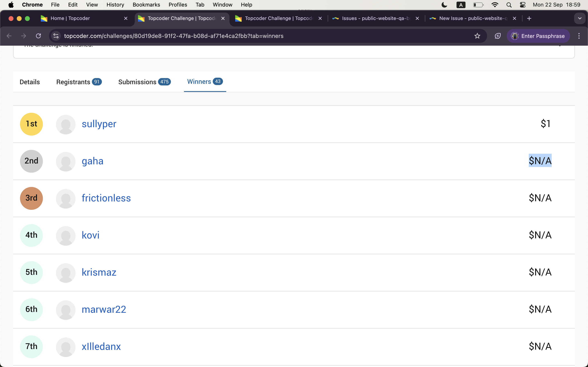Click the address bar URL
The image size is (588, 367).
pyautogui.click(x=174, y=36)
